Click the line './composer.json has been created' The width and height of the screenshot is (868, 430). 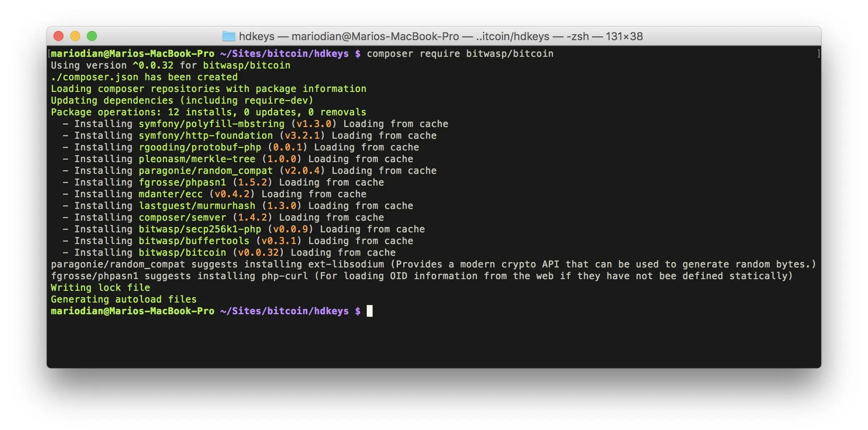tap(144, 77)
